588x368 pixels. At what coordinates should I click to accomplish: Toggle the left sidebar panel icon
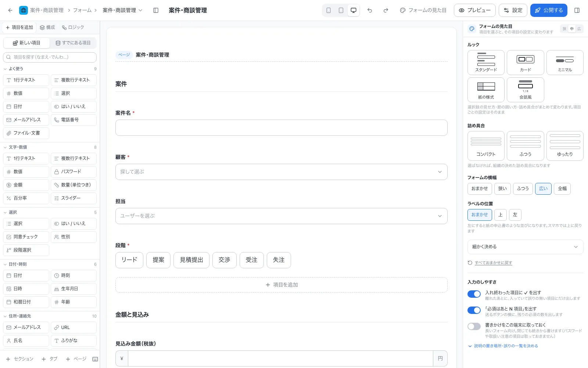[x=156, y=10]
